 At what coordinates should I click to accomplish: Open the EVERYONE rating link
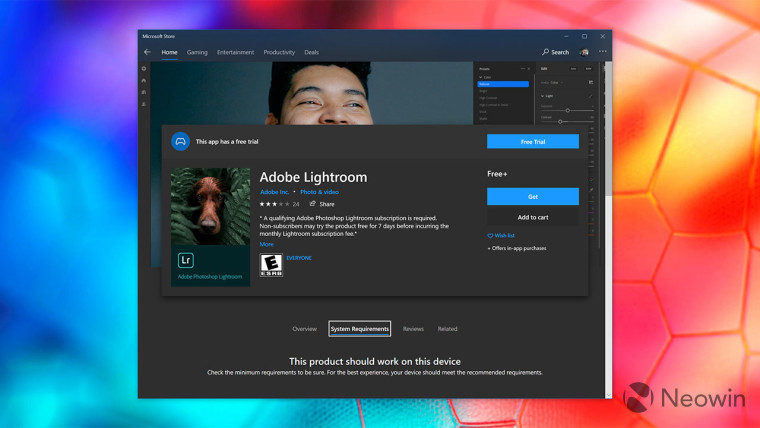299,258
